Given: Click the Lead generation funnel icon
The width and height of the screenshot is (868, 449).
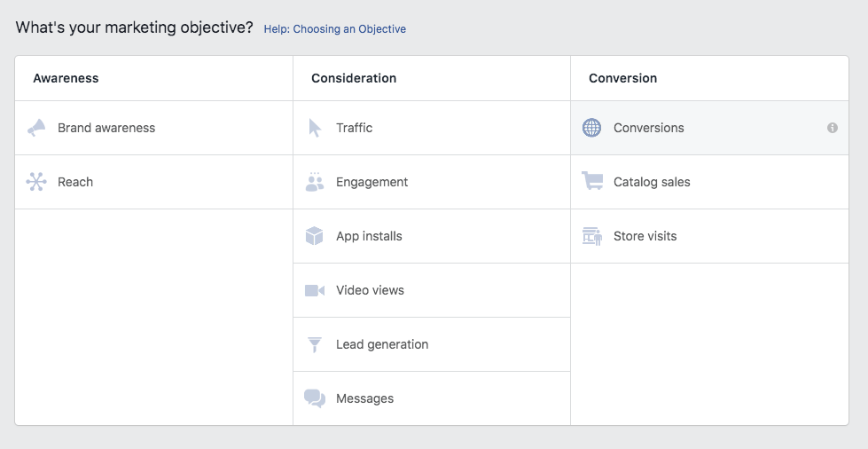Looking at the screenshot, I should point(315,344).
